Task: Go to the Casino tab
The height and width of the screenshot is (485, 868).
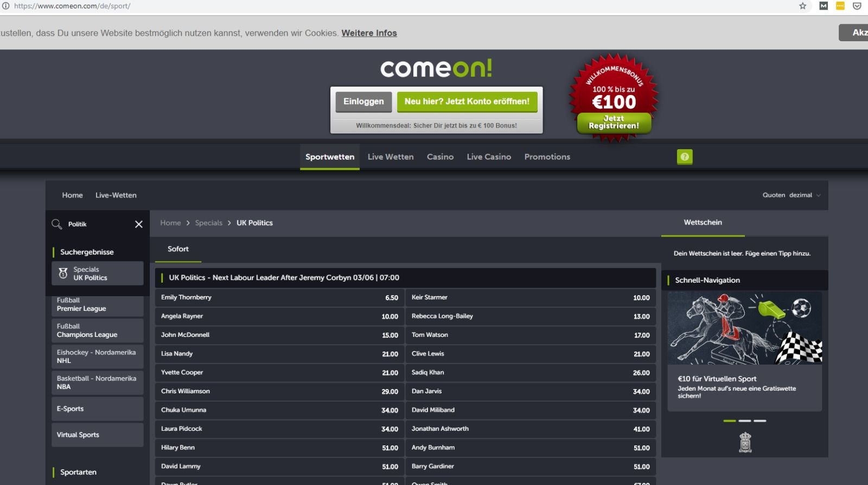Action: [440, 157]
